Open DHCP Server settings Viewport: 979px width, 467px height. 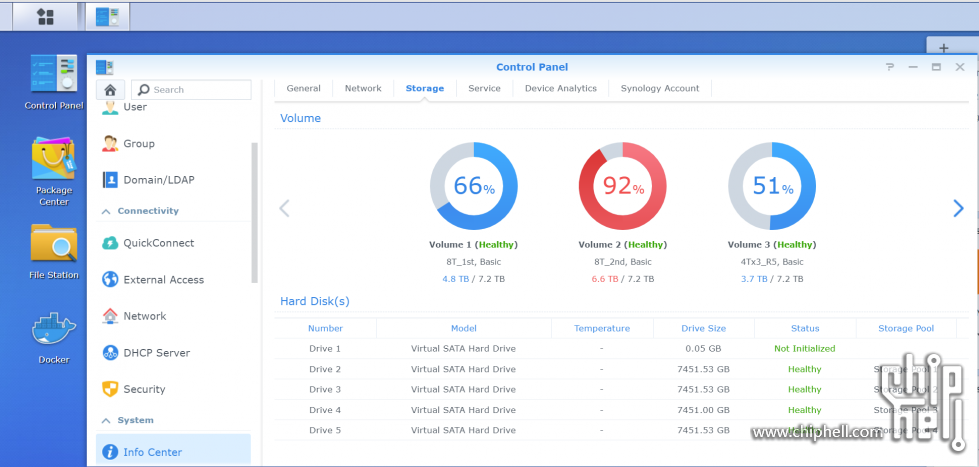click(x=173, y=352)
